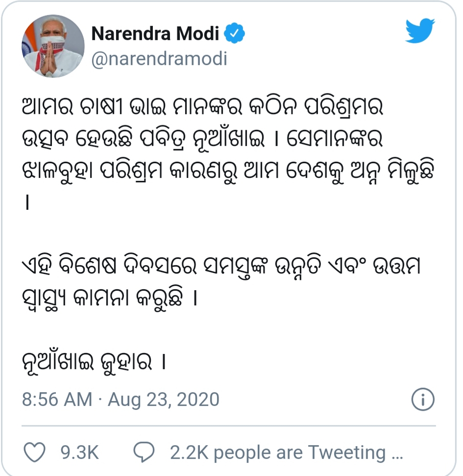Click the ellipsis after "Tweeting"
Viewport: 463px width, 476px height.
(397, 454)
